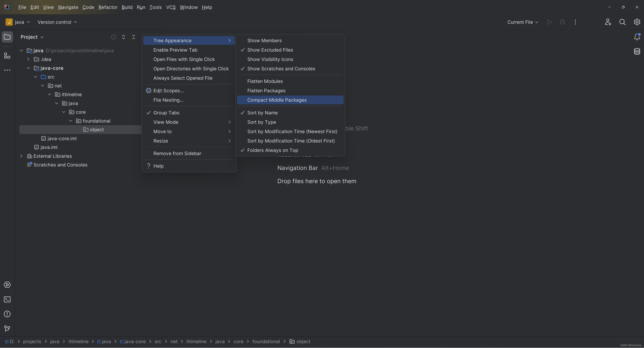
Task: Open the Current File run configuration dropdown
Action: [523, 22]
